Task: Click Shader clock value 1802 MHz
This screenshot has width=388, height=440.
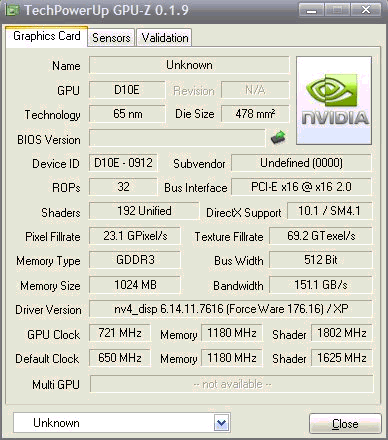Action: point(342,333)
